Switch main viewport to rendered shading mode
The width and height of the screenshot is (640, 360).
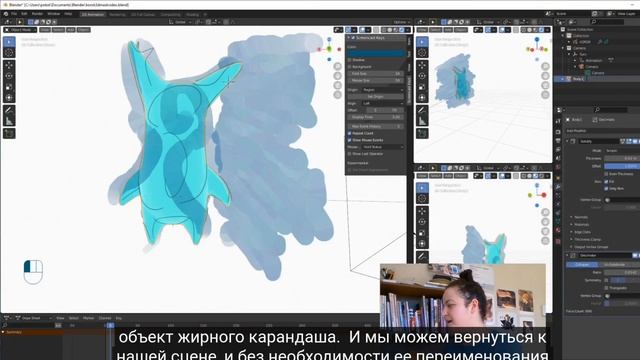(x=402, y=30)
